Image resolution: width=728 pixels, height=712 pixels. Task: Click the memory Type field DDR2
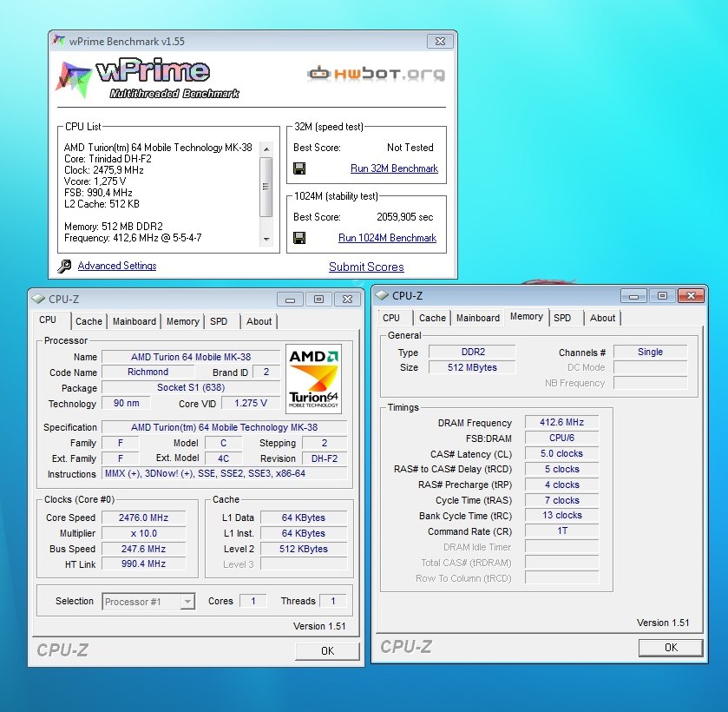point(472,352)
